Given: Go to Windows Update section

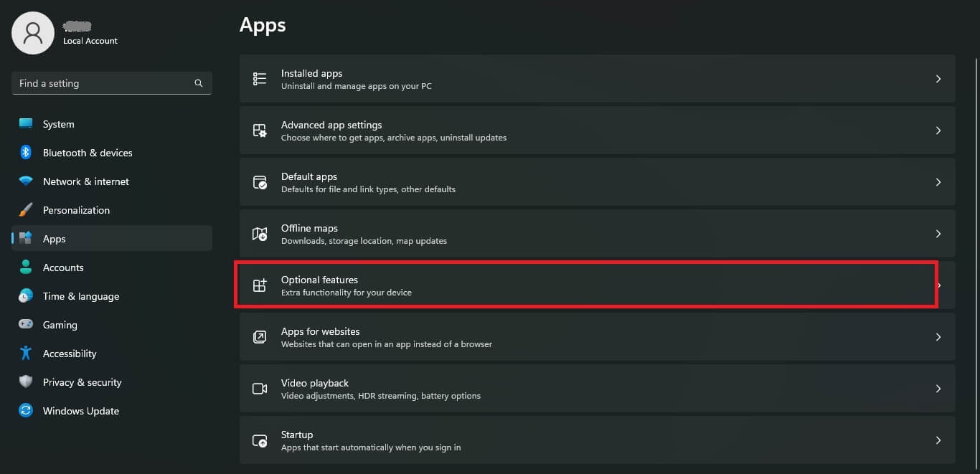Looking at the screenshot, I should (80, 411).
